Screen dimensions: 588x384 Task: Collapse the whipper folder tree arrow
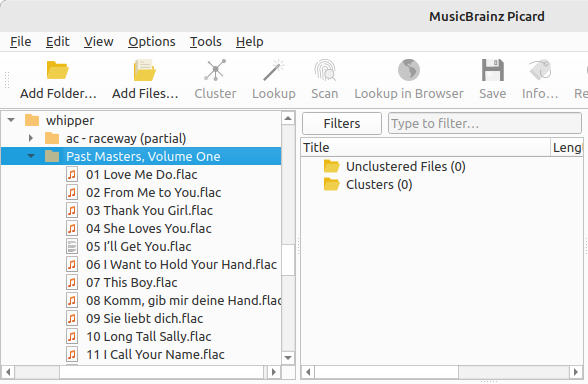point(11,120)
